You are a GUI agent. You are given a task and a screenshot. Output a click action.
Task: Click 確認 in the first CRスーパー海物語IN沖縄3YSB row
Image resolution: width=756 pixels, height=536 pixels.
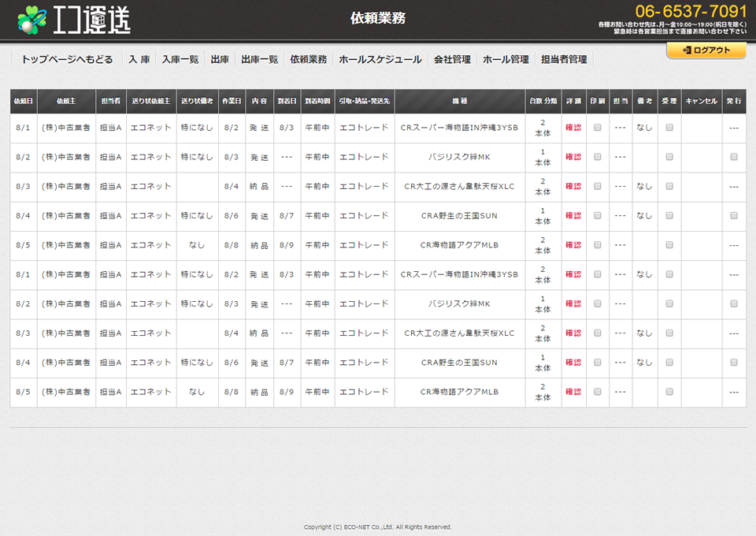pos(573,128)
